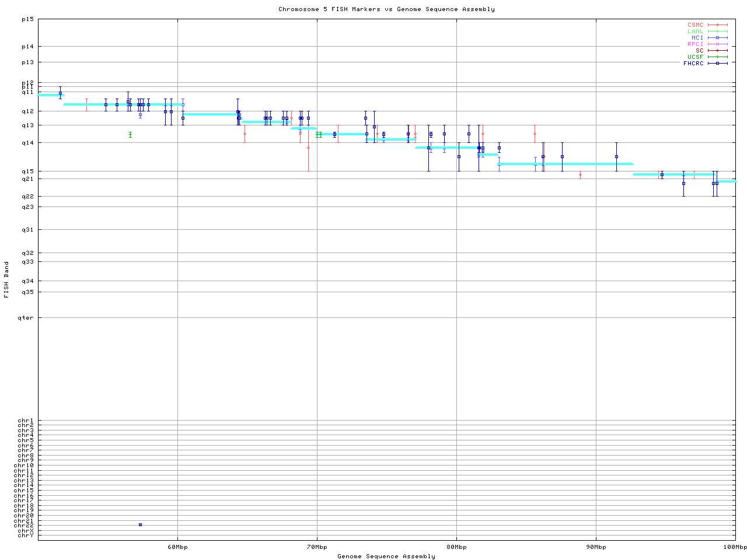
Task: Click the 'FISH Band' y-axis label
Action: pos(6,279)
